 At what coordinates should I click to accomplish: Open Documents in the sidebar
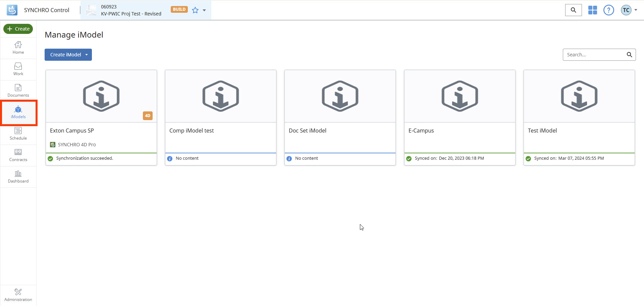pos(18,91)
